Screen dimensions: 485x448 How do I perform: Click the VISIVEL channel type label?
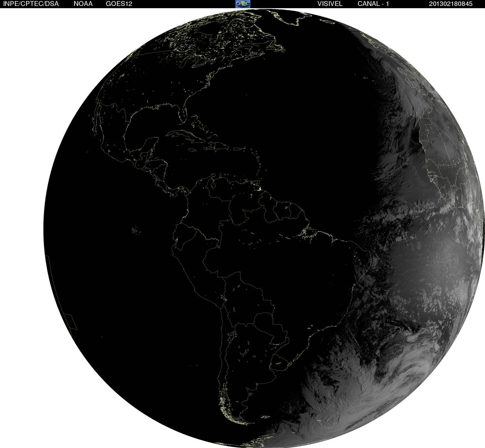coord(330,4)
